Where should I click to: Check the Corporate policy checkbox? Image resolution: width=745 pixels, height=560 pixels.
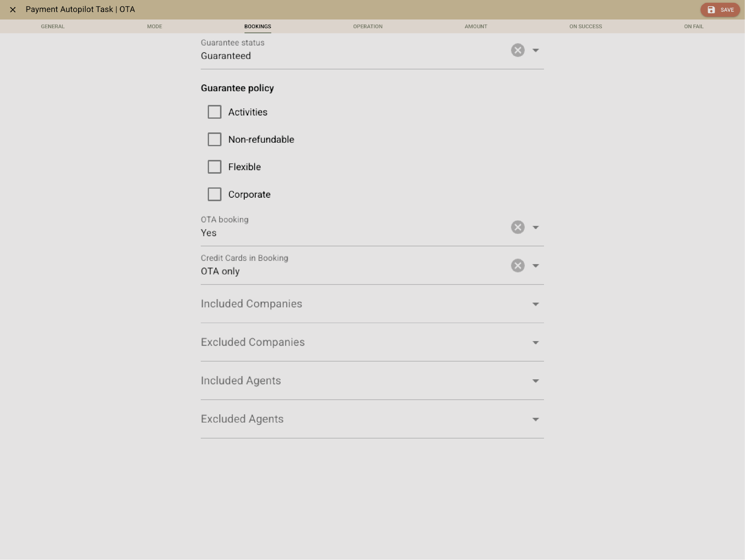tap(214, 194)
